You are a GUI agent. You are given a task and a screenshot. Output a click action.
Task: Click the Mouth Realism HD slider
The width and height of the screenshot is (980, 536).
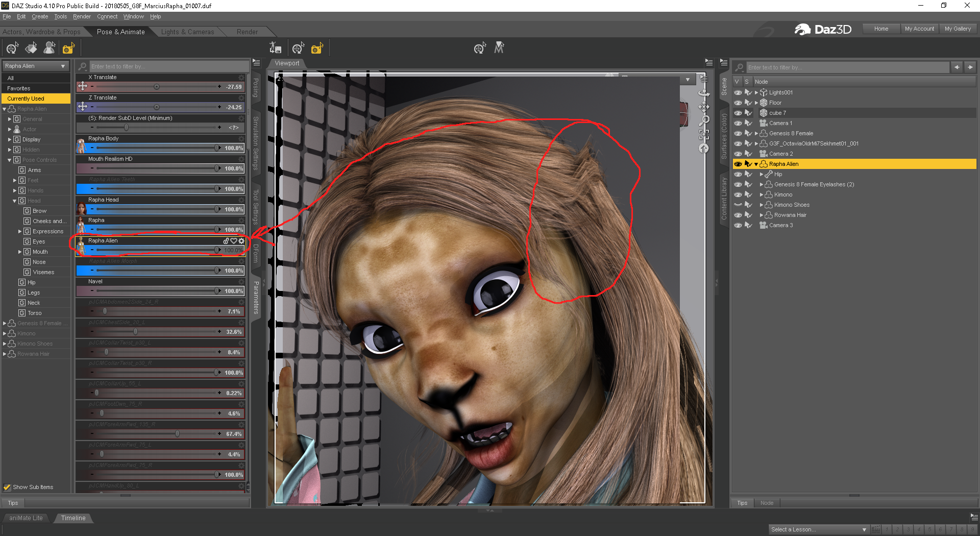tap(160, 168)
